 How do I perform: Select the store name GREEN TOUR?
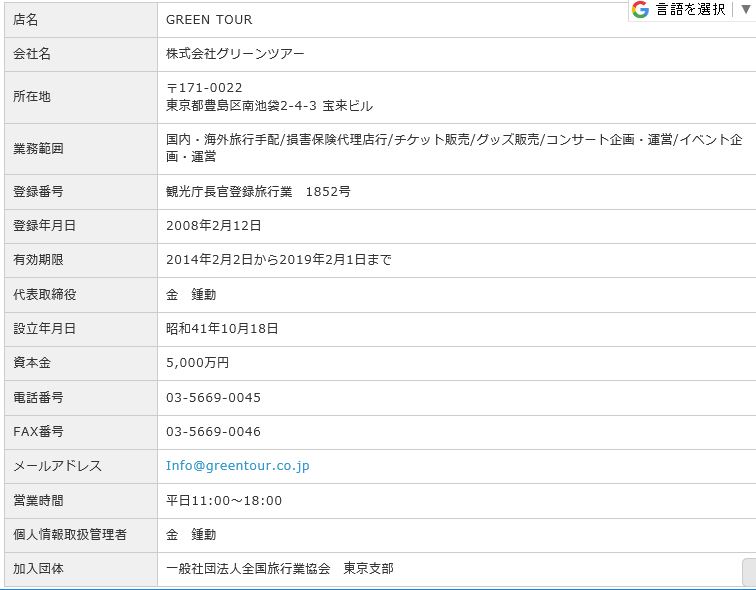click(209, 20)
